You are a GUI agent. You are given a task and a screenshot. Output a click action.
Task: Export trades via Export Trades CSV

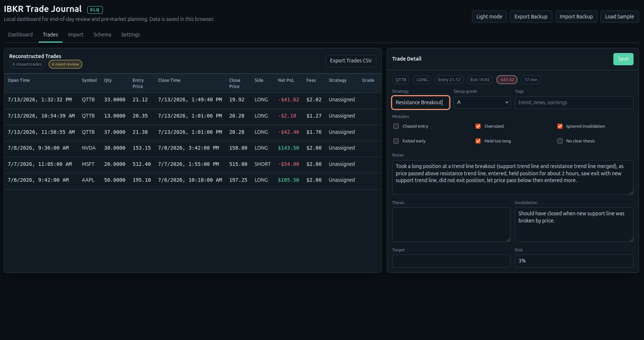(351, 61)
